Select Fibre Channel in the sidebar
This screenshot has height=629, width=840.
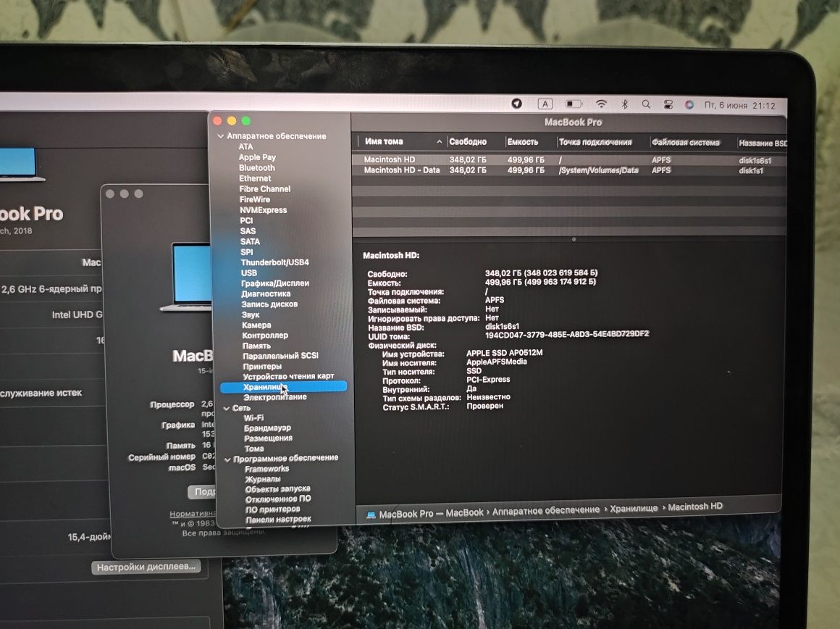[x=264, y=188]
